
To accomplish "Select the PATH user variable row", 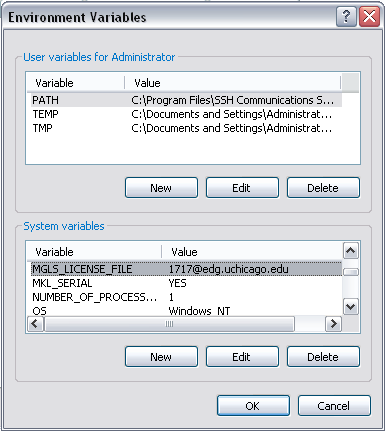I will [186, 100].
